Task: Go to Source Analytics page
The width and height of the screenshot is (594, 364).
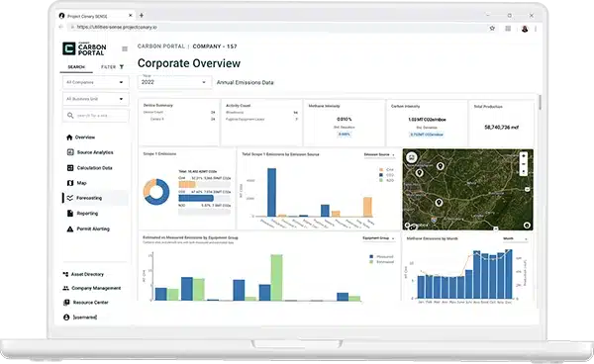Action: click(95, 152)
